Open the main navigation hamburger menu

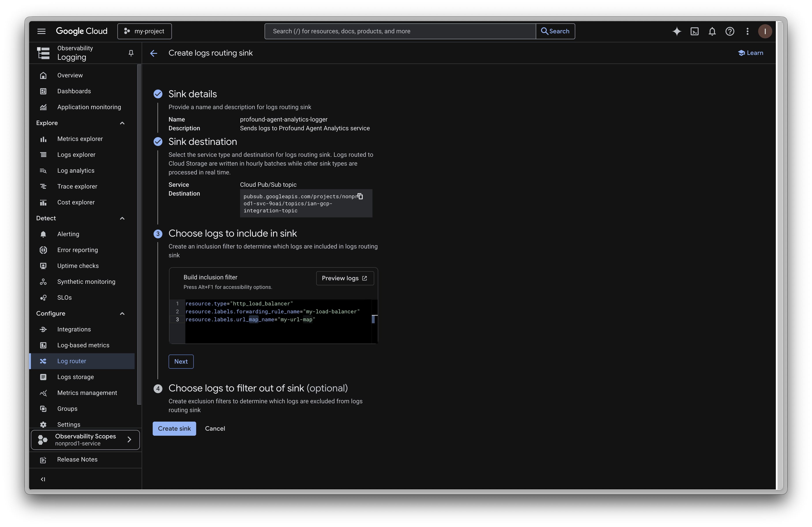(41, 31)
